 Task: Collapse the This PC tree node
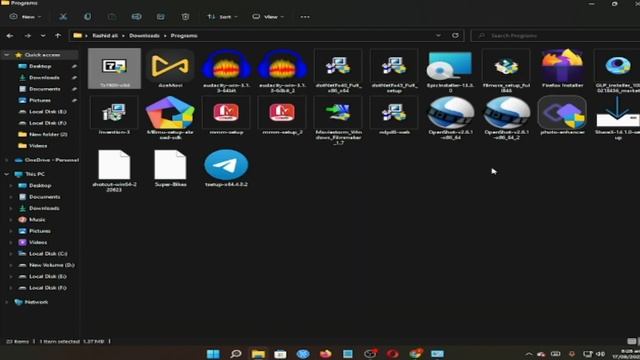pyautogui.click(x=7, y=174)
